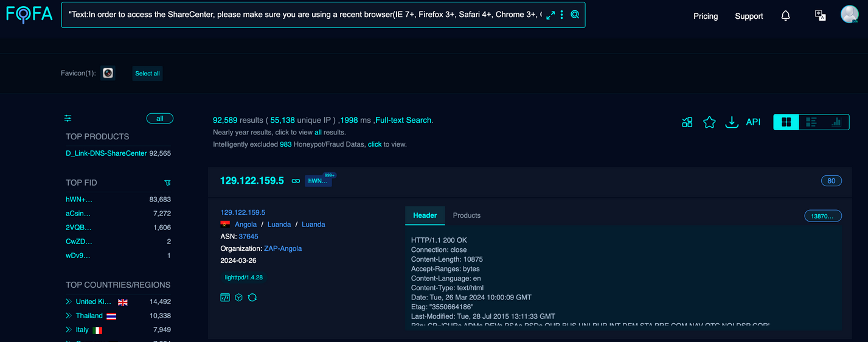
Task: Open the search options three-dot menu
Action: pyautogui.click(x=562, y=15)
